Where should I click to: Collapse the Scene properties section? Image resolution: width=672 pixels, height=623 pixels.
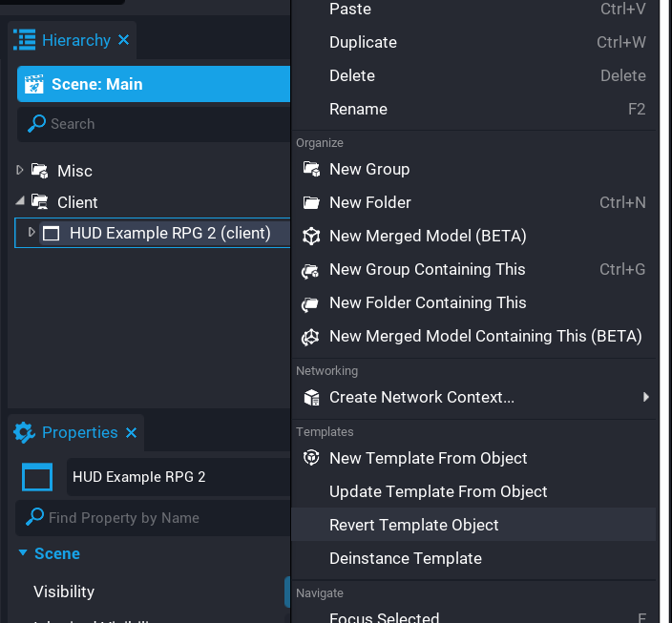tap(22, 553)
